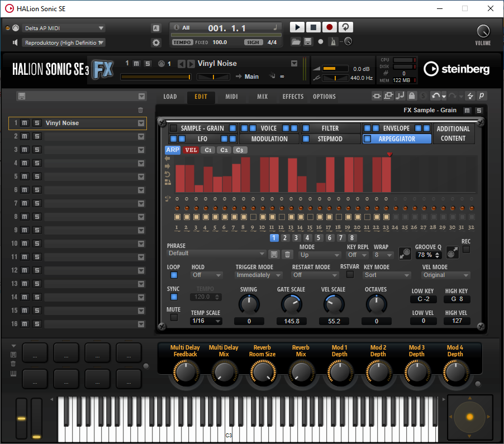The height and width of the screenshot is (444, 504).
Task: Open the TRIGGER MODE Immediately dropdown
Action: coord(259,275)
